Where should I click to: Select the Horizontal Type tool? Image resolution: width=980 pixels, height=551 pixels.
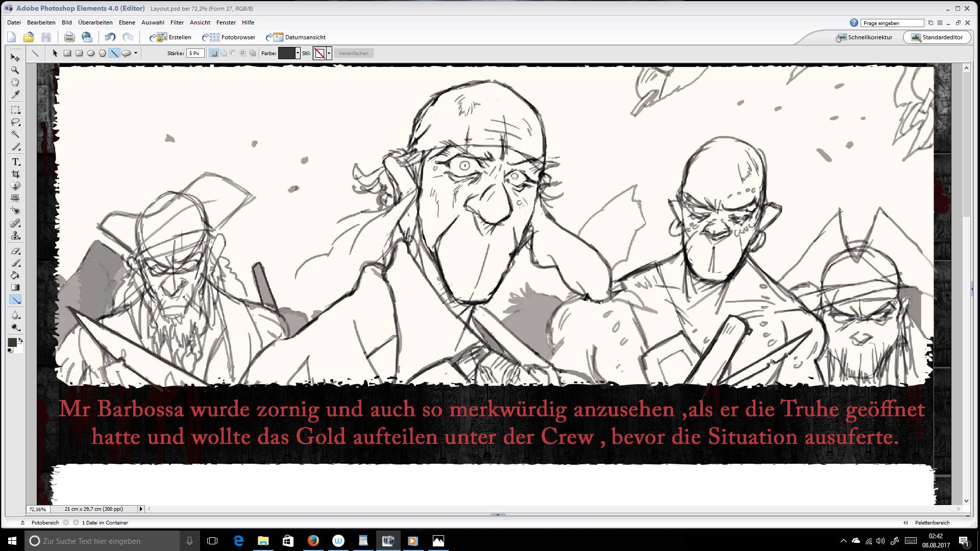click(x=15, y=162)
